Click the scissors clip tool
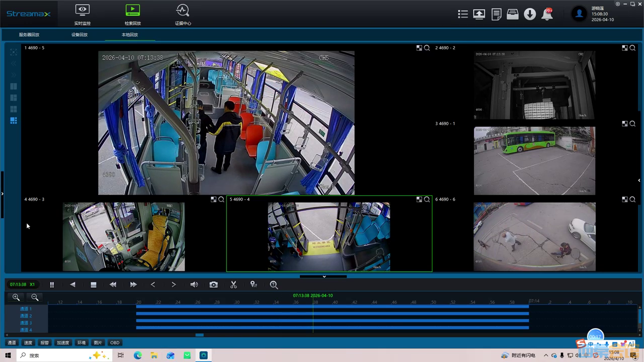 point(233,285)
